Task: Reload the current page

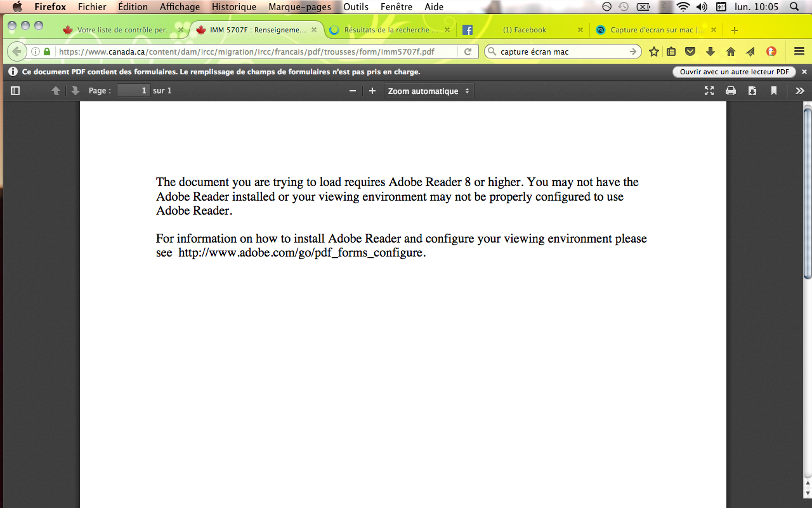Action: coord(468,51)
